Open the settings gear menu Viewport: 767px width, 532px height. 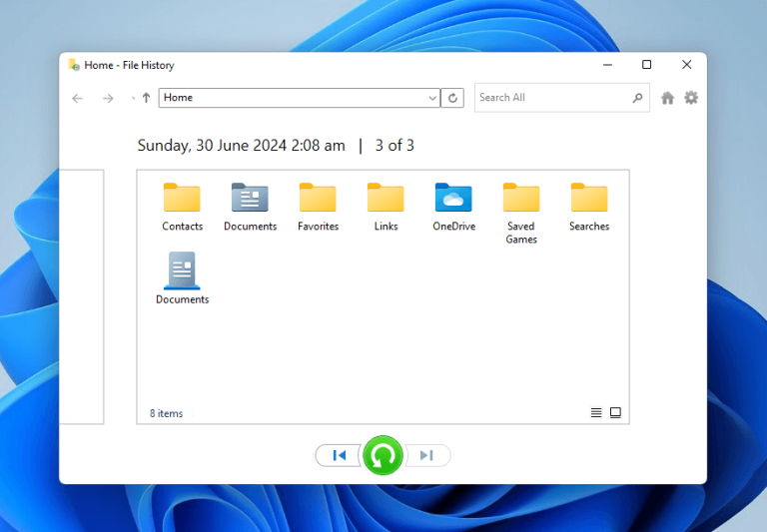click(x=691, y=98)
